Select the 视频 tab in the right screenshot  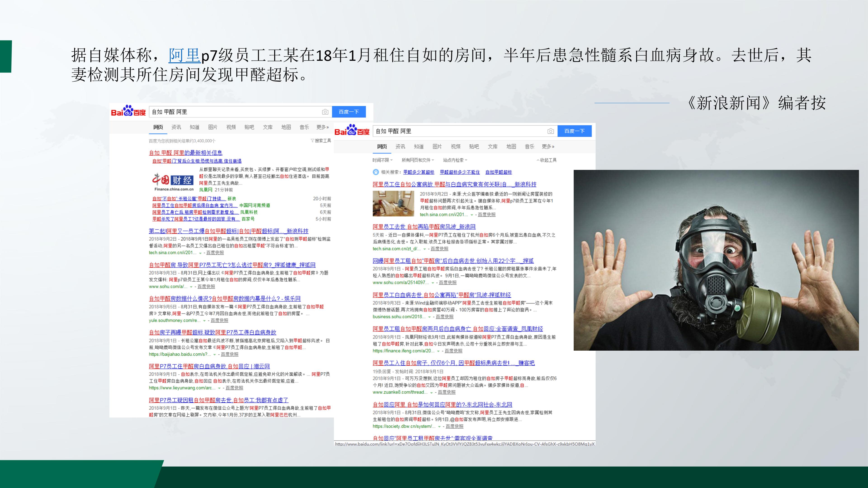click(x=455, y=146)
